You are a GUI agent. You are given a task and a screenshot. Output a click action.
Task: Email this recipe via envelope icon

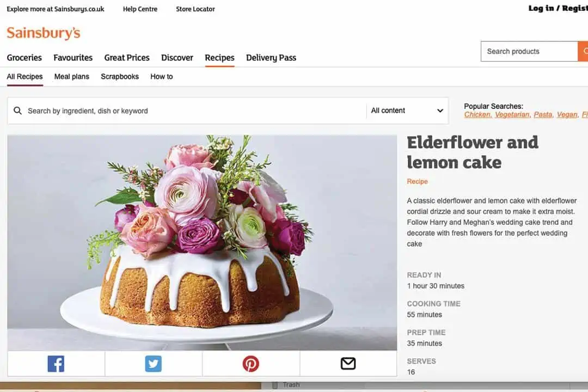point(348,364)
